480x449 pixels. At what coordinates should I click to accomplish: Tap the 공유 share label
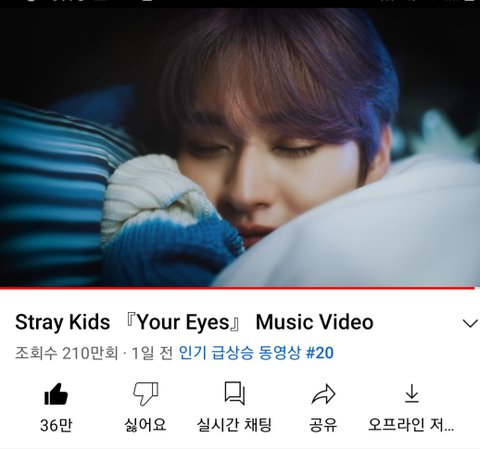coord(323,425)
